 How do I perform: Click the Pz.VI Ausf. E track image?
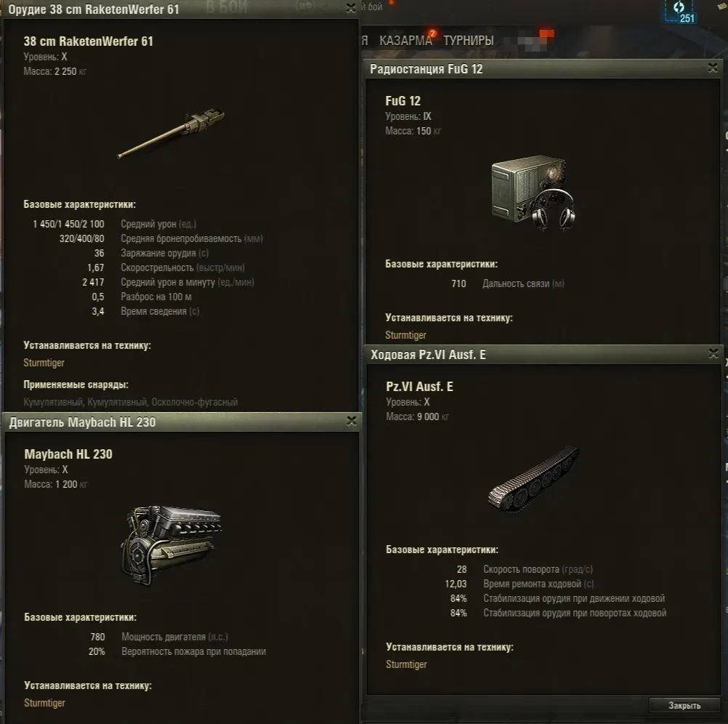(534, 480)
